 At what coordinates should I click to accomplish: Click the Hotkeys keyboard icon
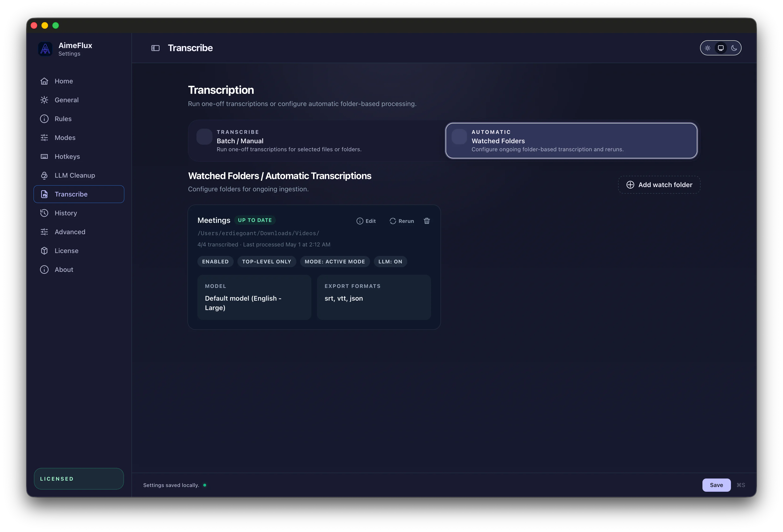44,157
